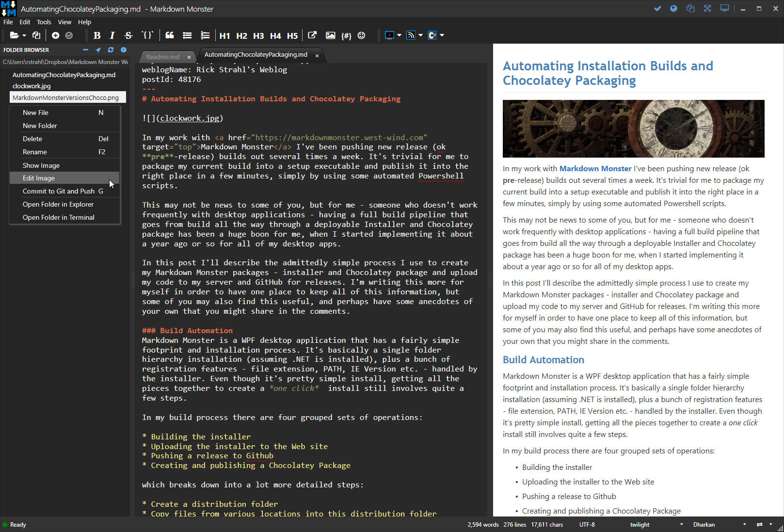Choose New File from context menu

coord(64,113)
